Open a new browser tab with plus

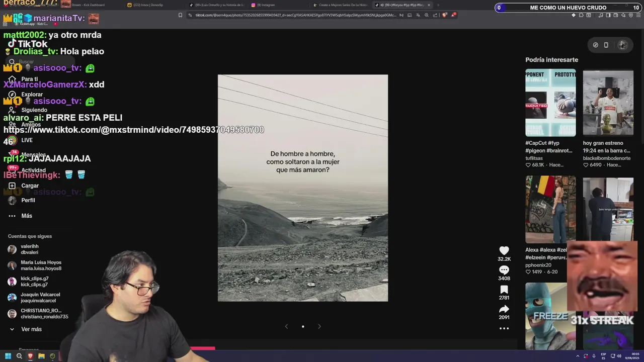[438, 5]
